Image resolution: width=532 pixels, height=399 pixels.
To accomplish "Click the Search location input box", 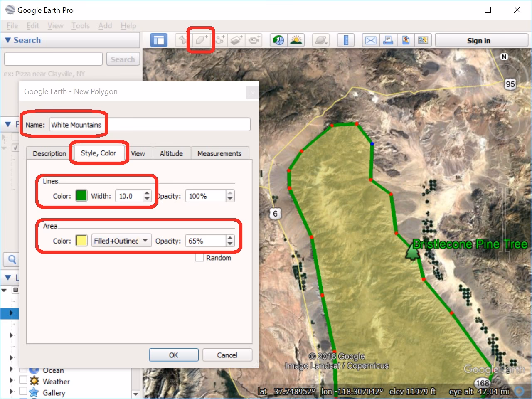I will (x=53, y=59).
